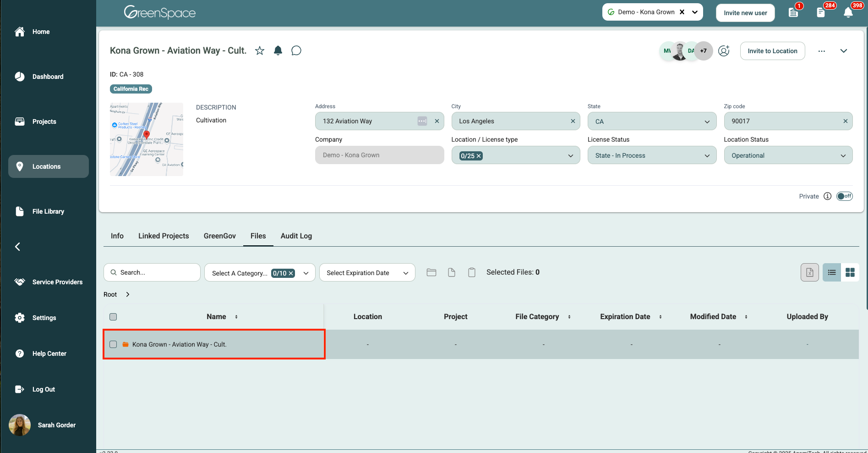Switch to grid view
The height and width of the screenshot is (453, 868).
[850, 272]
